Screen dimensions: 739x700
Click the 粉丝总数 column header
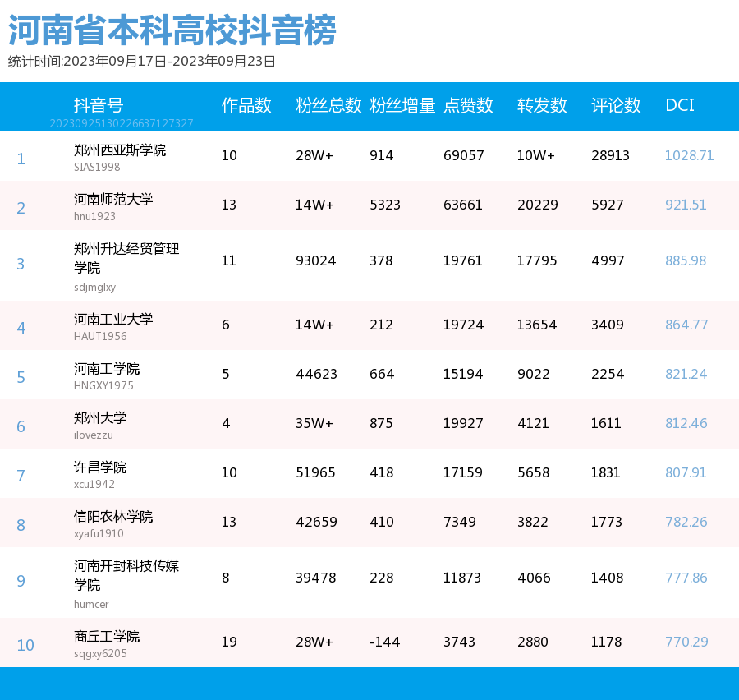328,105
